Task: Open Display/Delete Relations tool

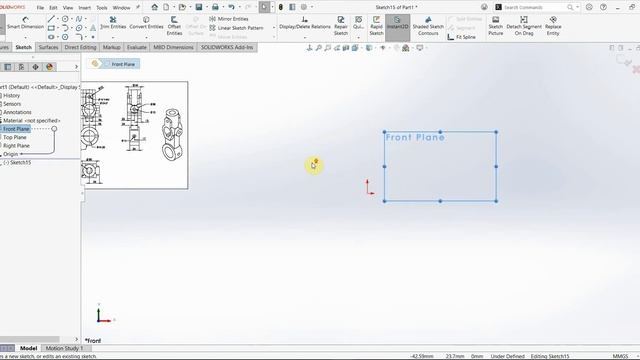Action: click(305, 22)
